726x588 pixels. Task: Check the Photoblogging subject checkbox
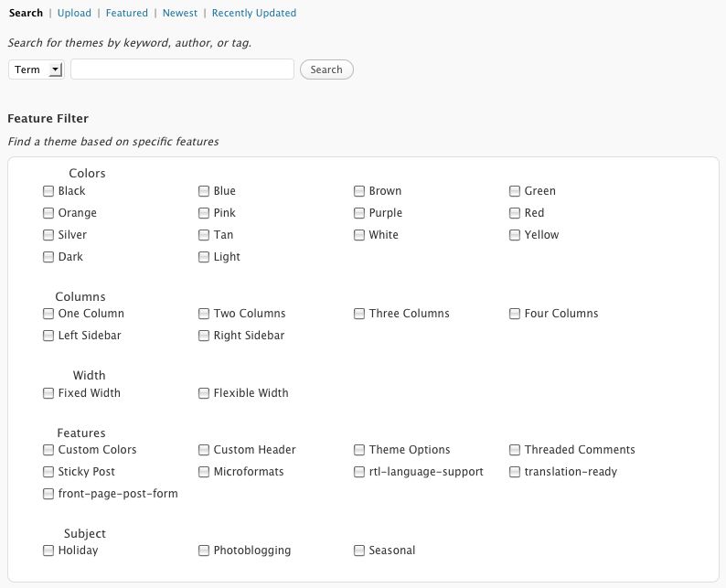click(x=204, y=551)
